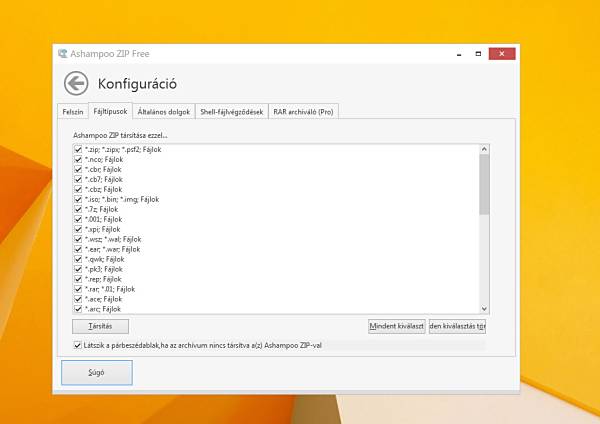Screen dimensions: 600x424
Task: Select the '*.iso; *.bin; *.img; Fájlok' text
Action: (x=122, y=199)
